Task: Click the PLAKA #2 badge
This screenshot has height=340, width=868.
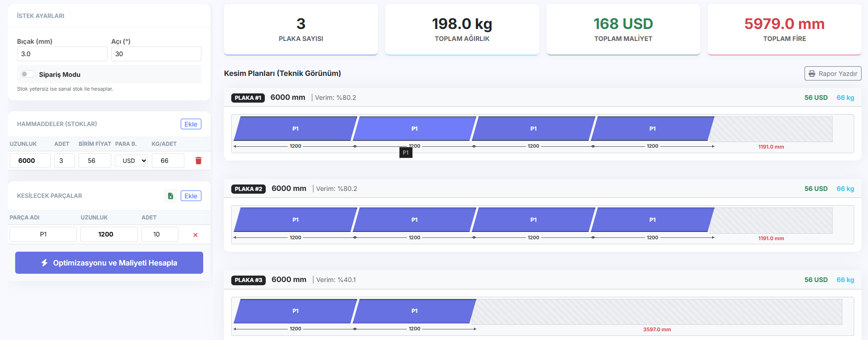Action: pos(248,189)
